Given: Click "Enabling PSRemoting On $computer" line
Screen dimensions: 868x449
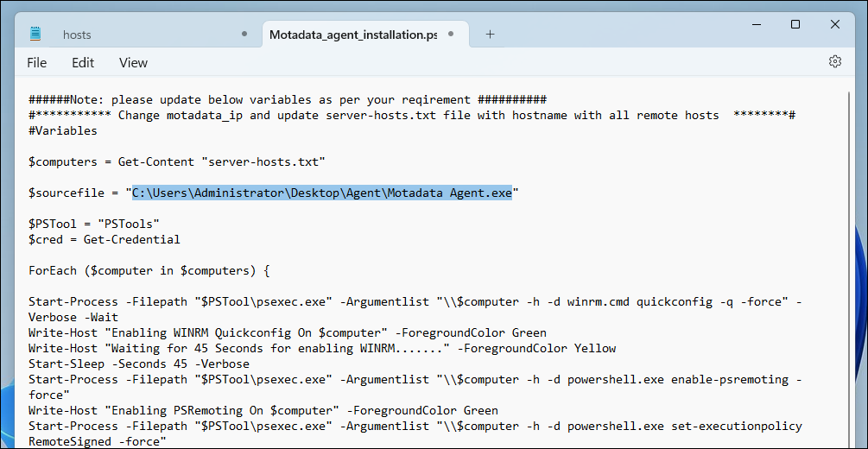Looking at the screenshot, I should click(263, 410).
